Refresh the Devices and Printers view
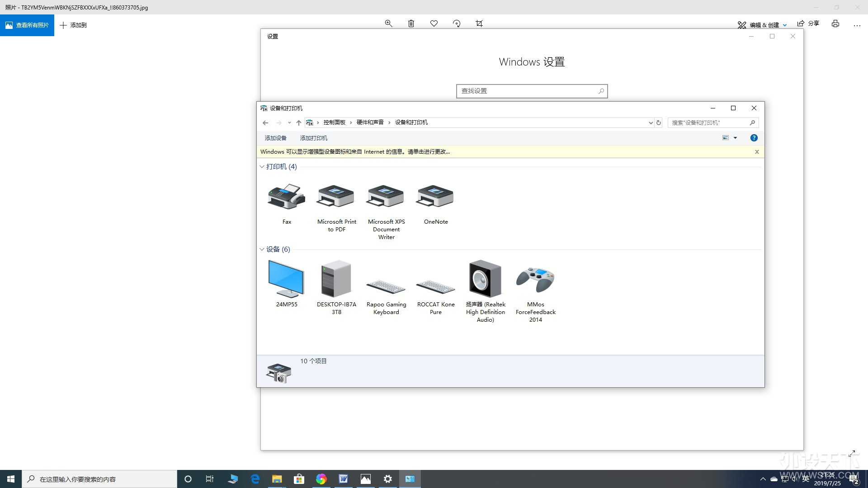868x488 pixels. (x=659, y=122)
